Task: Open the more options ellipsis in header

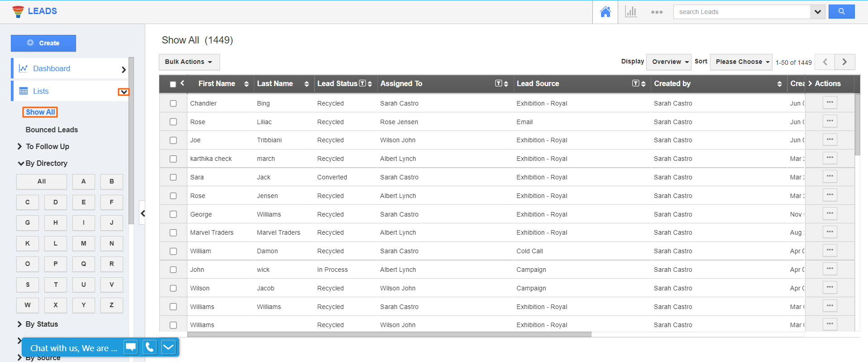Action: 657,12
